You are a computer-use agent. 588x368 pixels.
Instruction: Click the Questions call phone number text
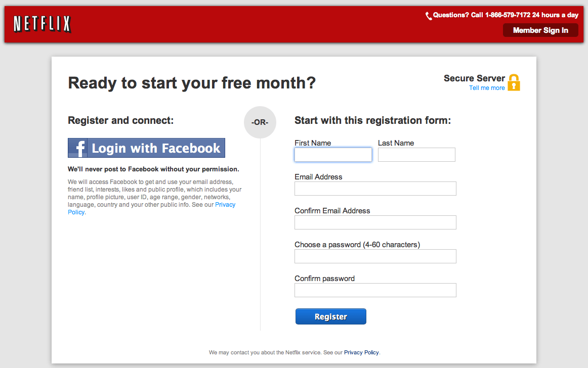coord(506,15)
